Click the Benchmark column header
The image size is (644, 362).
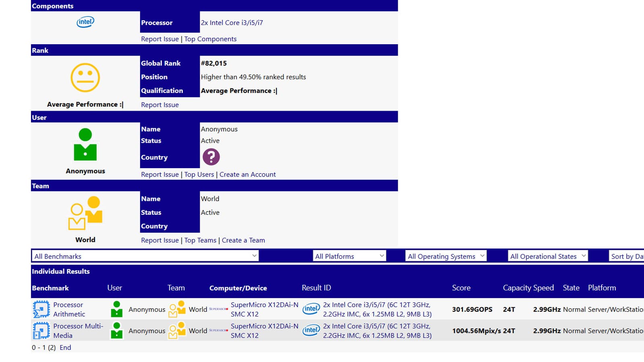coord(50,288)
